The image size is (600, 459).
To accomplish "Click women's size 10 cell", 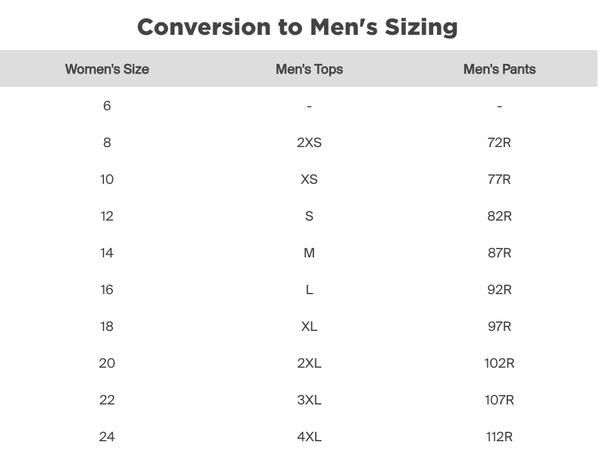I will 107,179.
